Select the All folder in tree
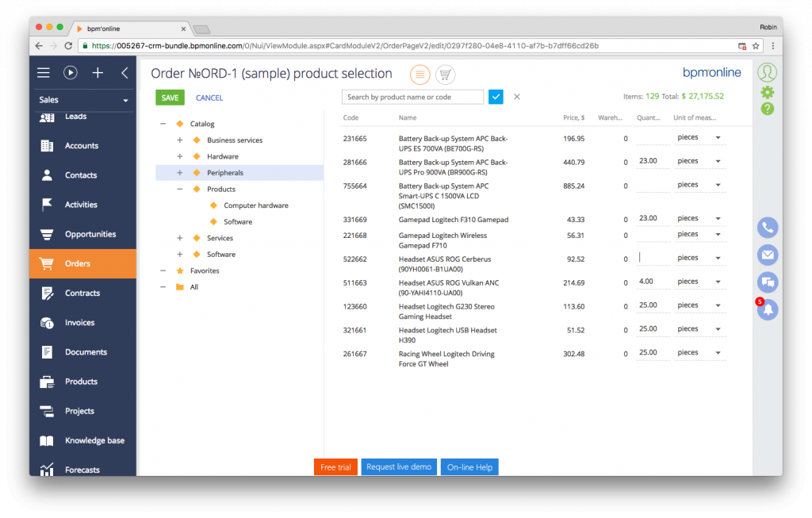The width and height of the screenshot is (812, 518). click(193, 287)
